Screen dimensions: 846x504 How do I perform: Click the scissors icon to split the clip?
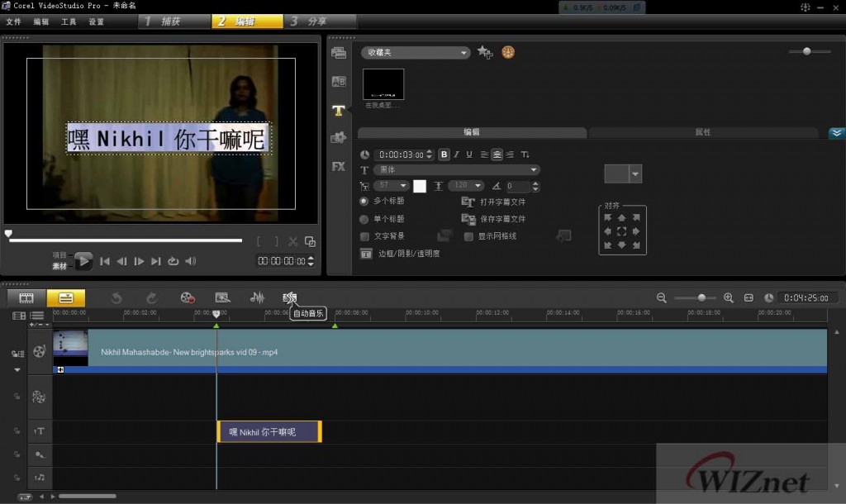[x=292, y=241]
